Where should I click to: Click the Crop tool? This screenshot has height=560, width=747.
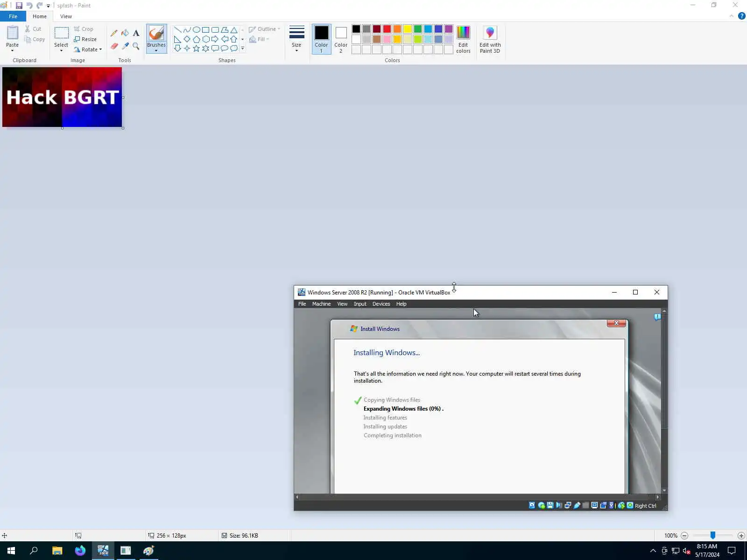pos(84,29)
